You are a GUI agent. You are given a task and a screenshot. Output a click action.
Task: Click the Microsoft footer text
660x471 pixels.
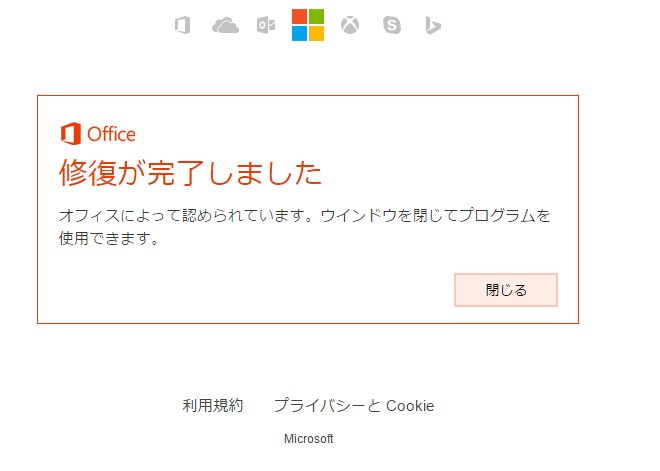(x=309, y=439)
